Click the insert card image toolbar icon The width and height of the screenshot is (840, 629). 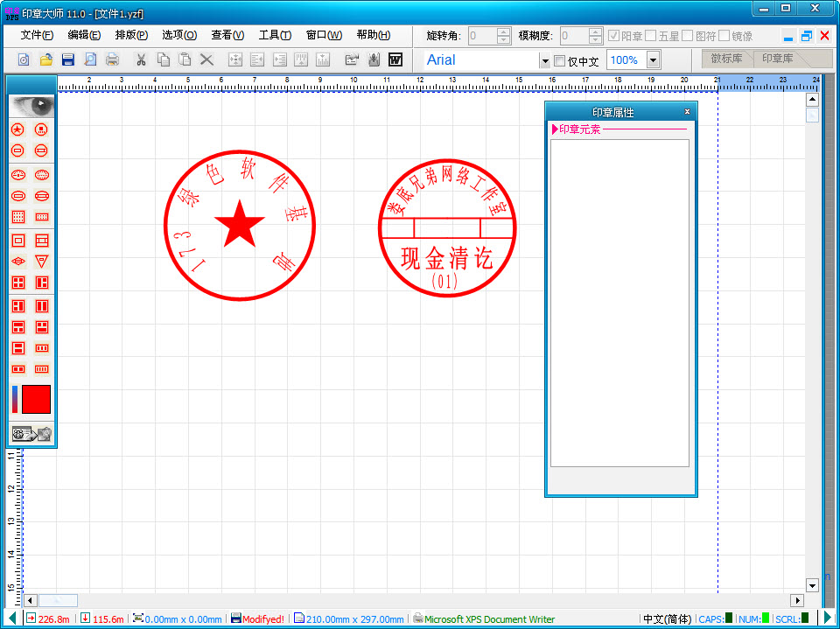tap(352, 59)
